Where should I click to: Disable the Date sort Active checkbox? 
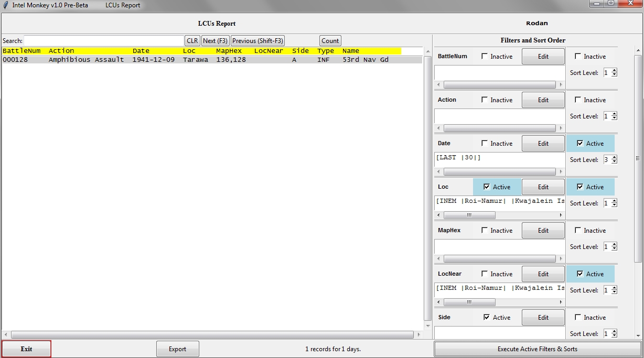point(579,144)
